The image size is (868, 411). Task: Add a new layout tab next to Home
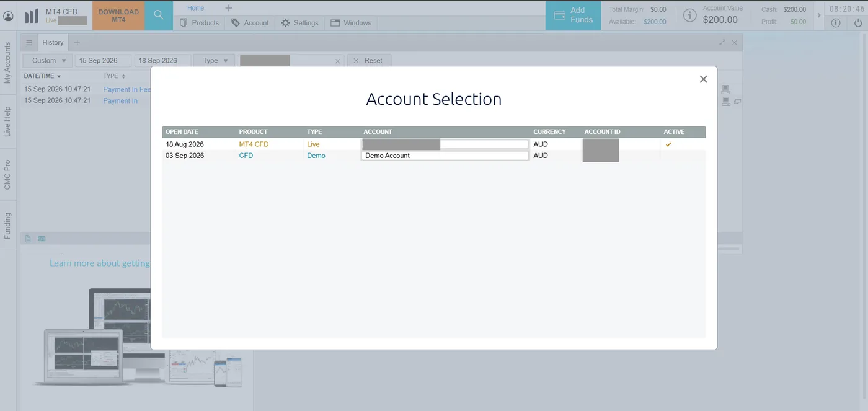228,8
